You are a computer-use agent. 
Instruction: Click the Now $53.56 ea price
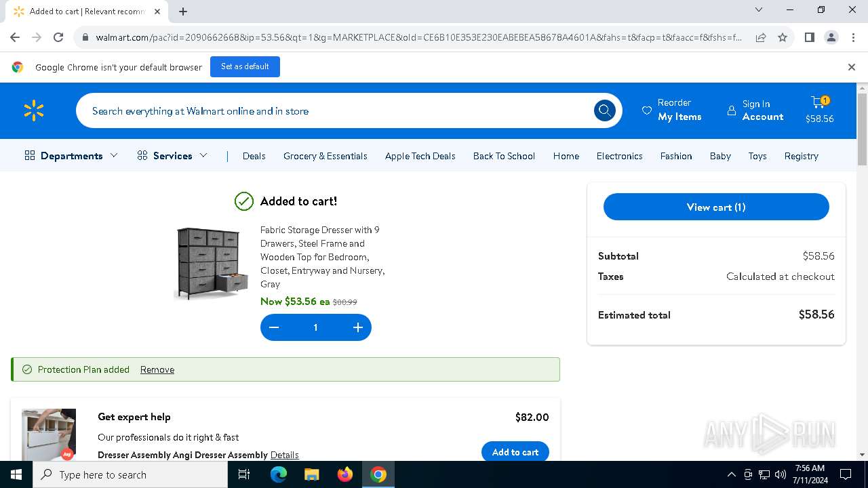coord(295,302)
